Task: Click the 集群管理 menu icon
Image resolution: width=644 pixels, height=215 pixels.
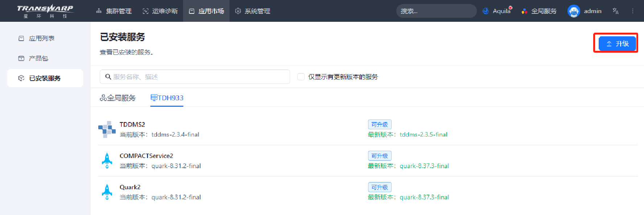Action: tap(99, 11)
